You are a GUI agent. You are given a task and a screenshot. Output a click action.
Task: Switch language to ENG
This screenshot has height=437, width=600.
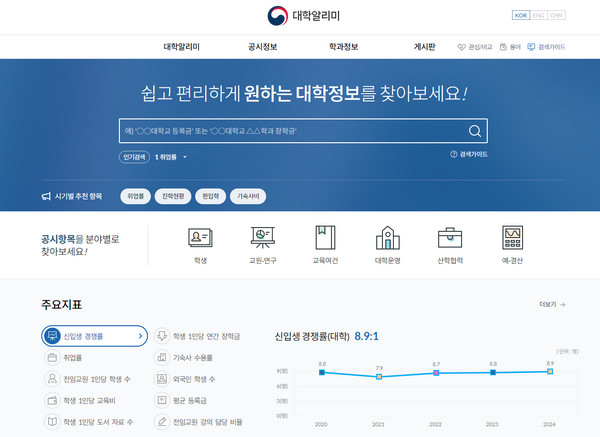[538, 15]
